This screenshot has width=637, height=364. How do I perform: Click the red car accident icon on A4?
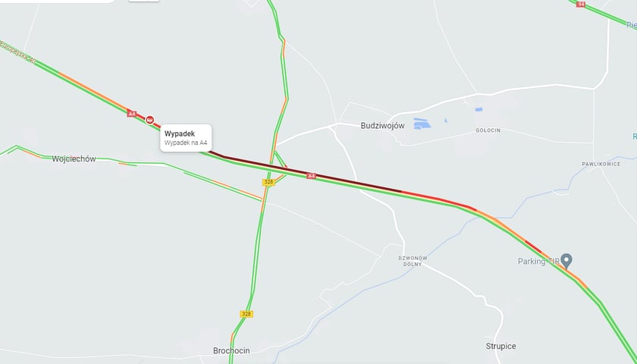point(150,120)
